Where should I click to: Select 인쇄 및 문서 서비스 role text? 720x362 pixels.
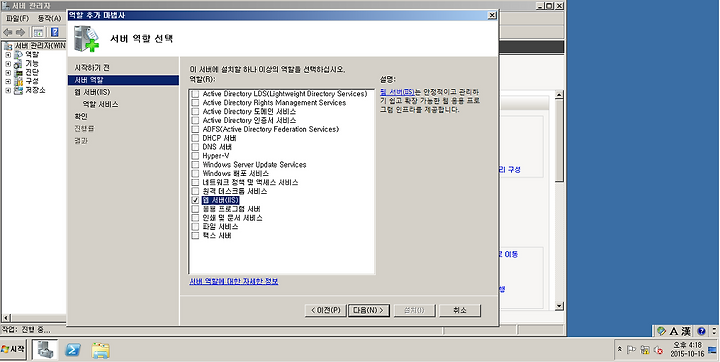pyautogui.click(x=232, y=218)
